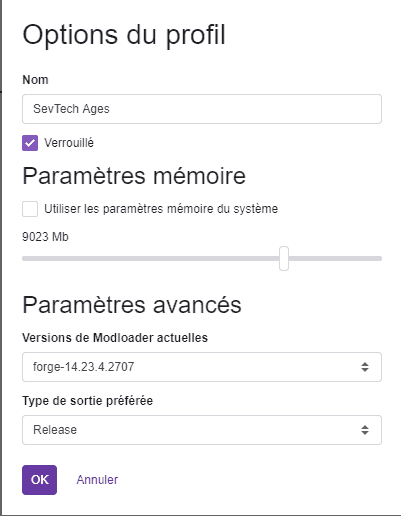Click the memory slider track before the handle

[x=151, y=258]
